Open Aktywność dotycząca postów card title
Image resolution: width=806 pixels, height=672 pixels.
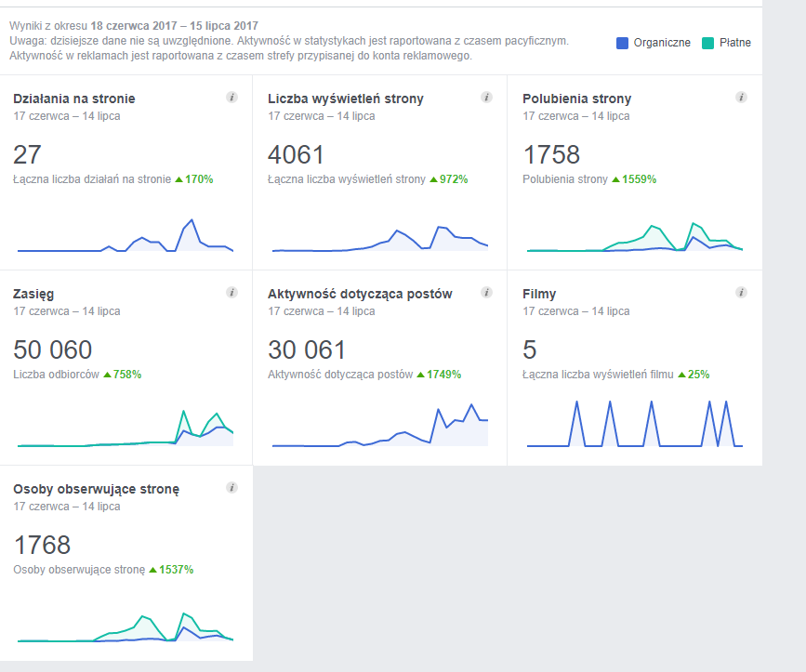tap(360, 295)
